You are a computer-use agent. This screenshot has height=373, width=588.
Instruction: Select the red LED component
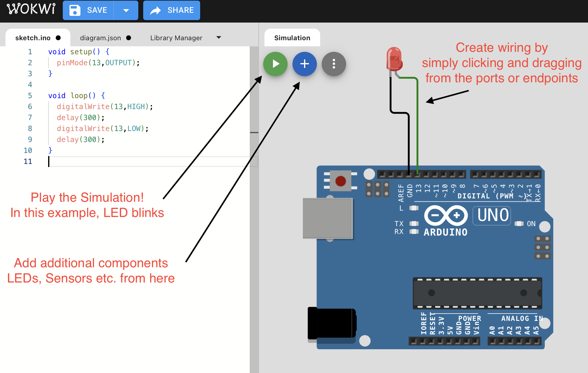[x=394, y=59]
